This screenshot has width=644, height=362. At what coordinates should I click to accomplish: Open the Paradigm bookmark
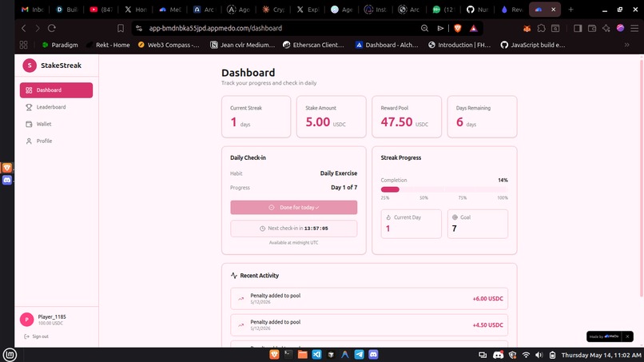60,45
